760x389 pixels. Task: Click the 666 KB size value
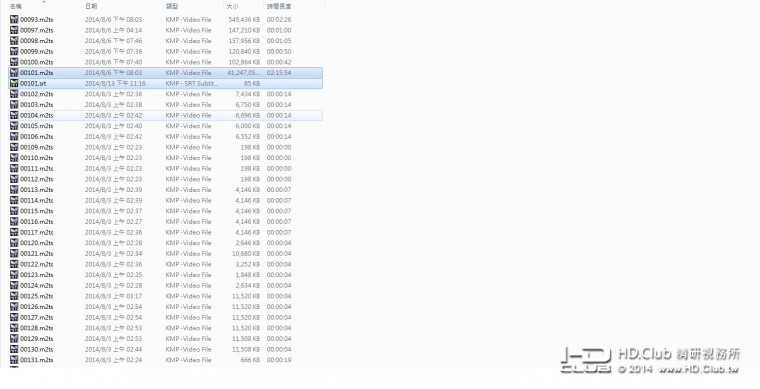pos(250,361)
